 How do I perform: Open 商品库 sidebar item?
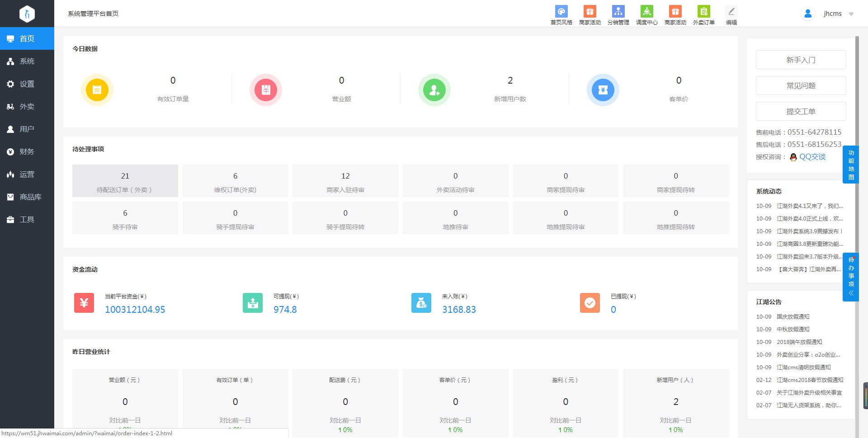tap(27, 197)
